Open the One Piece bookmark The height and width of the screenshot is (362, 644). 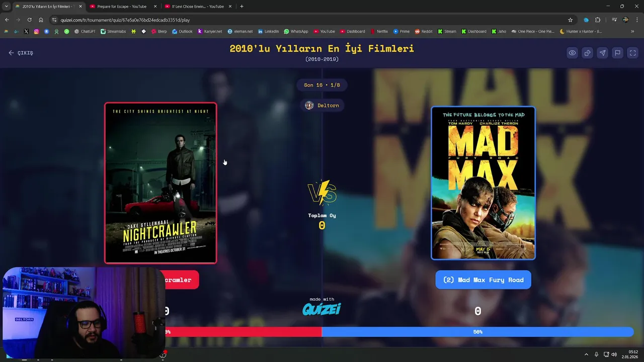[532, 31]
